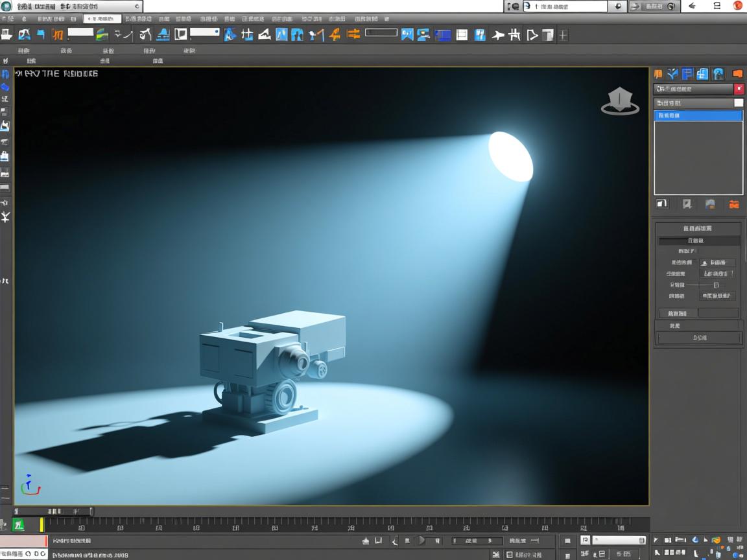Click the orange align icon in main toolbar
The width and height of the screenshot is (747, 560).
[353, 34]
